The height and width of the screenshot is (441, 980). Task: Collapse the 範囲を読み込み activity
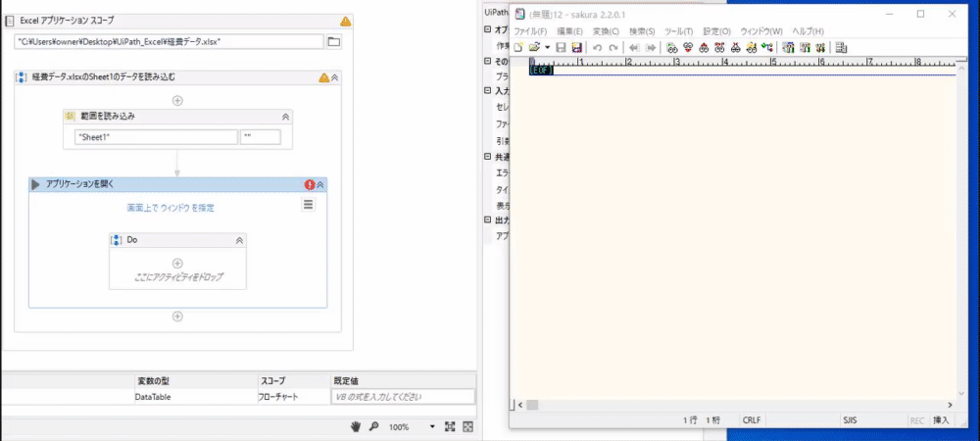pyautogui.click(x=285, y=117)
